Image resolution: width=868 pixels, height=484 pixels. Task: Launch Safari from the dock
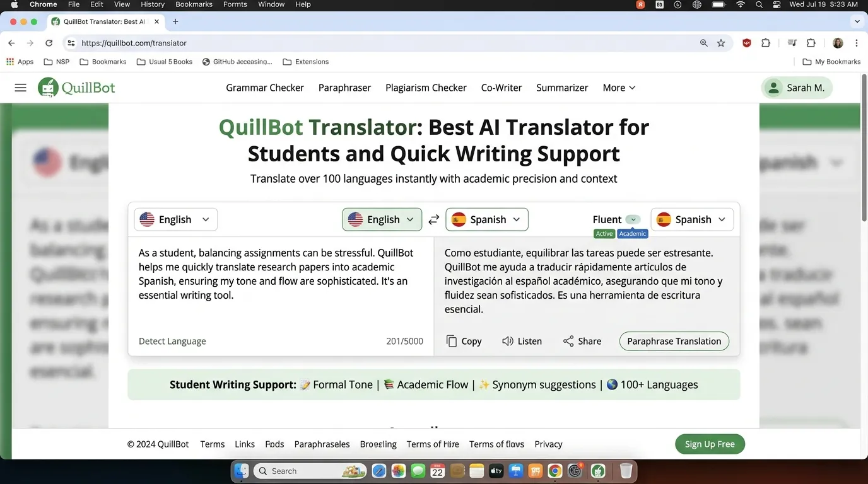pos(379,471)
